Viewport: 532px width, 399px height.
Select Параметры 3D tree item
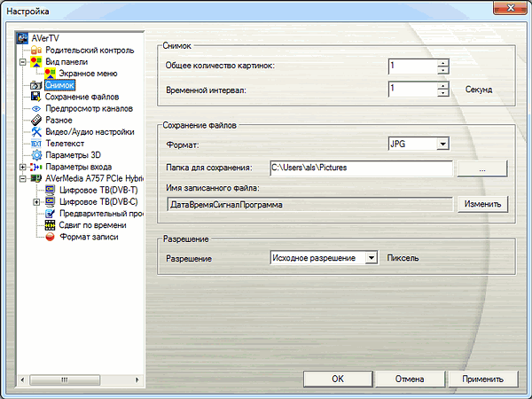[74, 155]
